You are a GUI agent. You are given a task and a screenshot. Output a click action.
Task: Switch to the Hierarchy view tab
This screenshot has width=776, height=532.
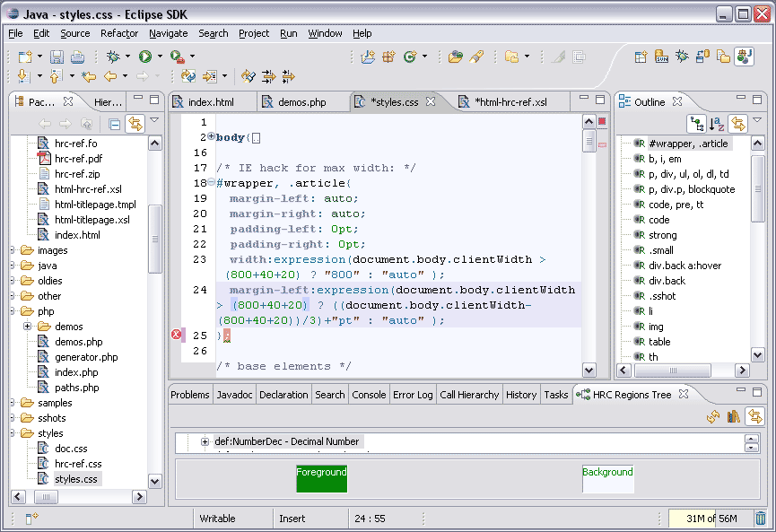coord(107,102)
